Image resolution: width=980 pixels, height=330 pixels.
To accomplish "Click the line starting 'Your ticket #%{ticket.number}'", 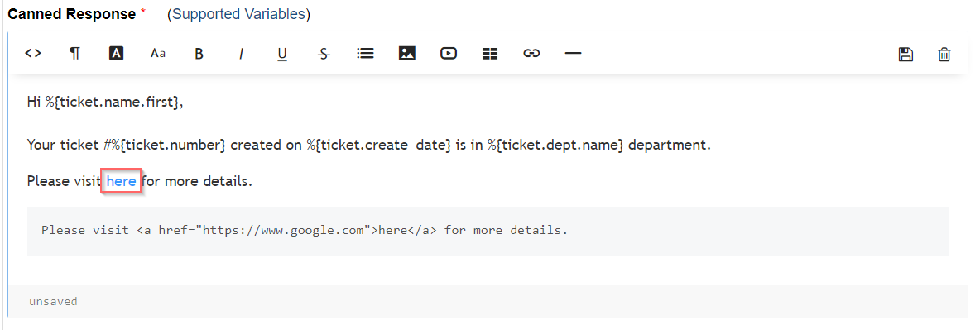I will point(369,146).
